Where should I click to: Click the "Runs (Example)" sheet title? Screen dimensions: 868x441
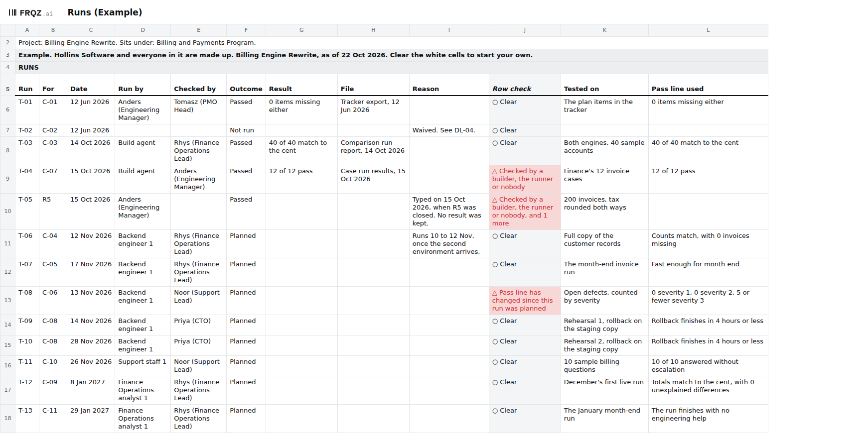point(105,12)
